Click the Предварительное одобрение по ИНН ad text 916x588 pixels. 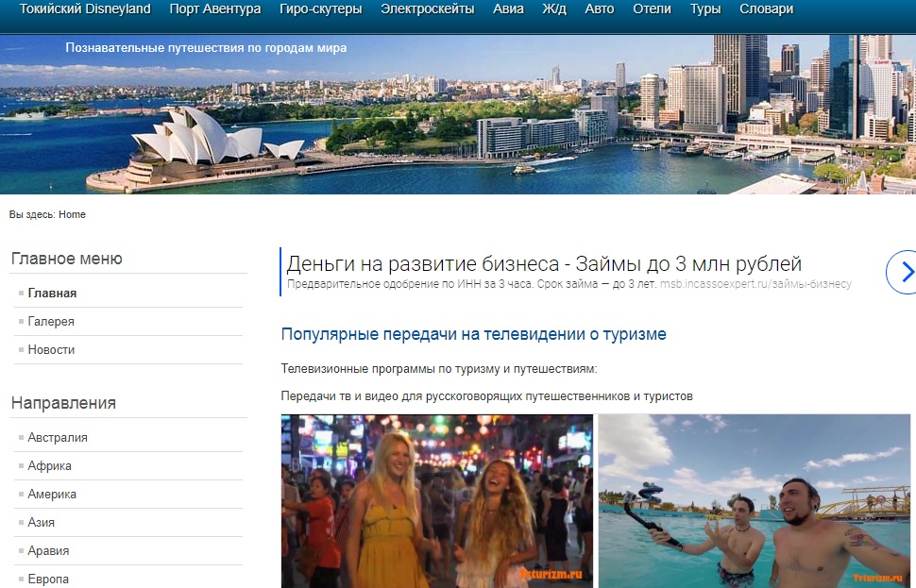(471, 284)
